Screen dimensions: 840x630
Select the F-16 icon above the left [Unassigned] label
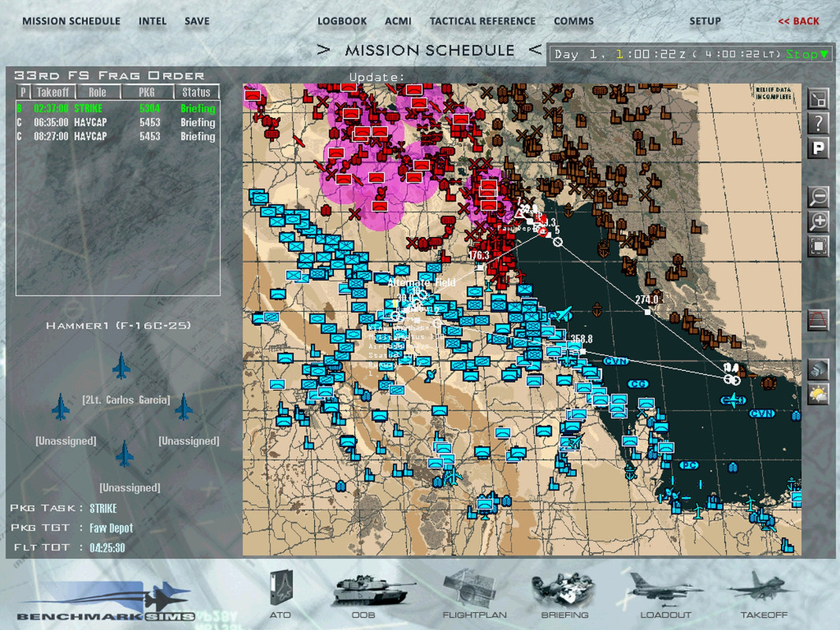pyautogui.click(x=61, y=406)
